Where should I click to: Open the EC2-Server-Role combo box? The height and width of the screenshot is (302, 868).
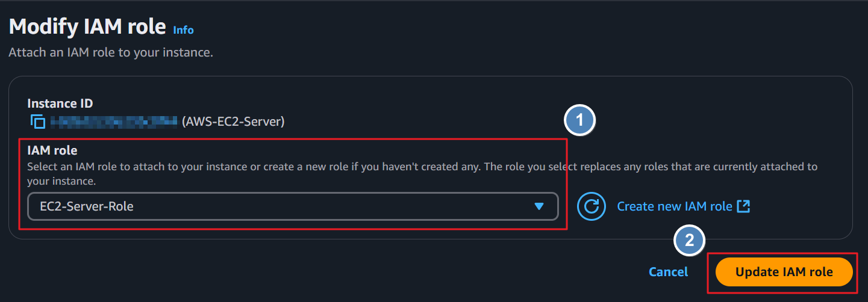pyautogui.click(x=293, y=206)
